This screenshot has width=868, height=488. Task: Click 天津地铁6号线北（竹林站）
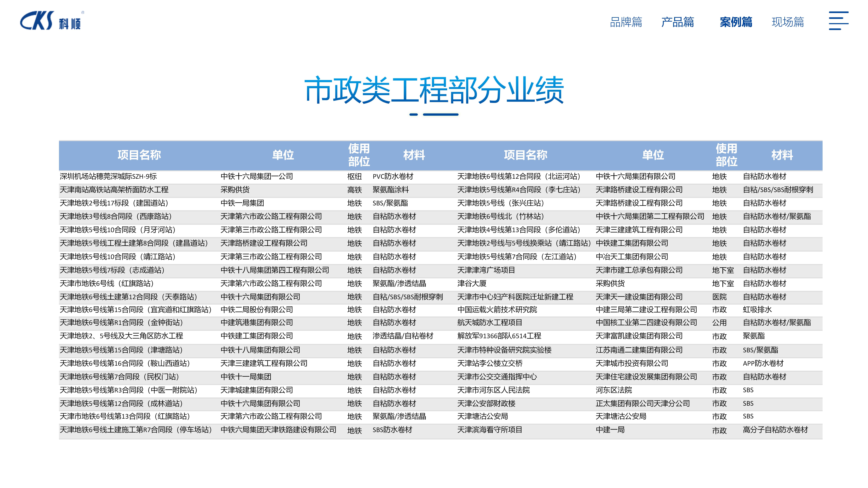(x=501, y=217)
